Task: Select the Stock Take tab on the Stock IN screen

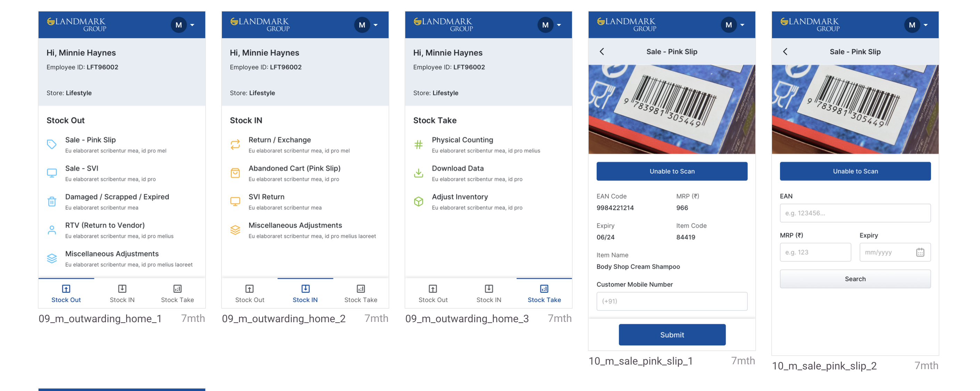Action: tap(360, 293)
